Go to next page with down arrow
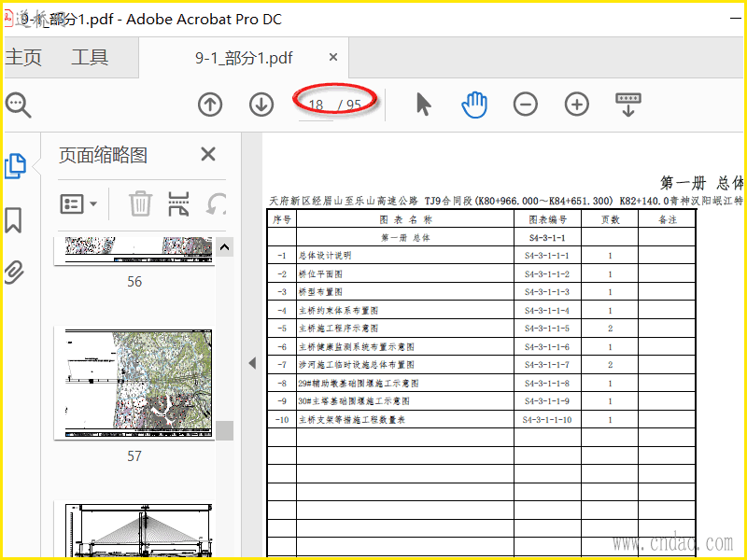The image size is (747, 560). click(x=261, y=105)
